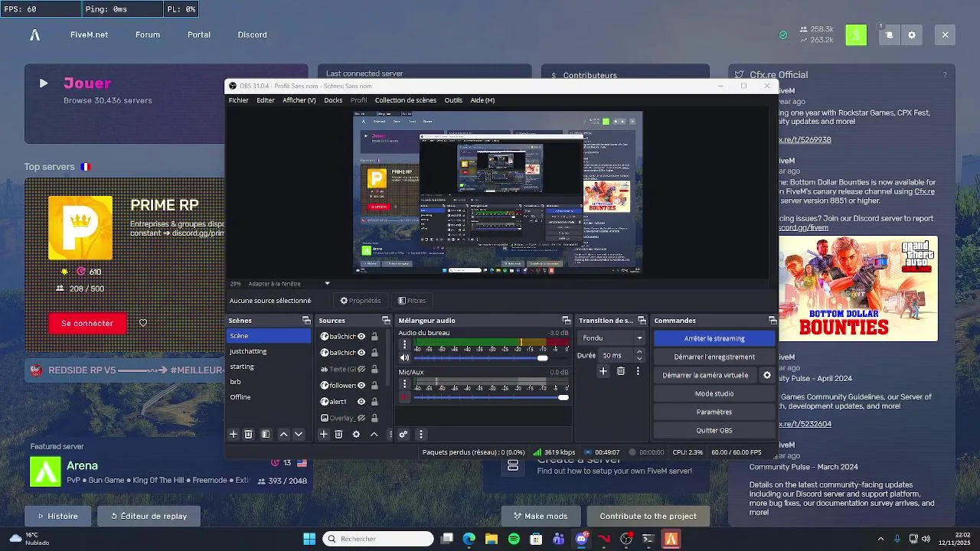Screen dimensions: 980x551
Task: Decrease transition Durée with down arrow
Action: pyautogui.click(x=639, y=359)
